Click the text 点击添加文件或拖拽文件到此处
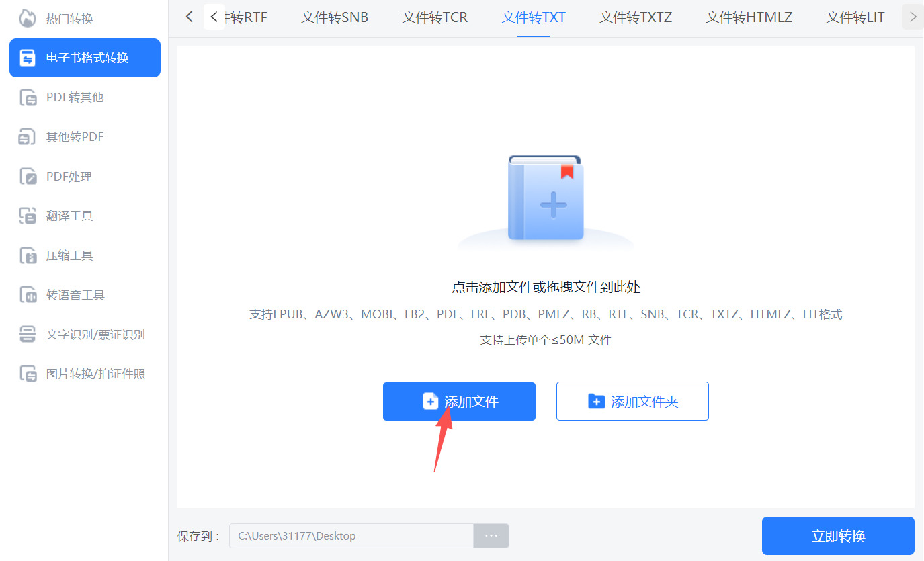The height and width of the screenshot is (561, 924). click(546, 288)
